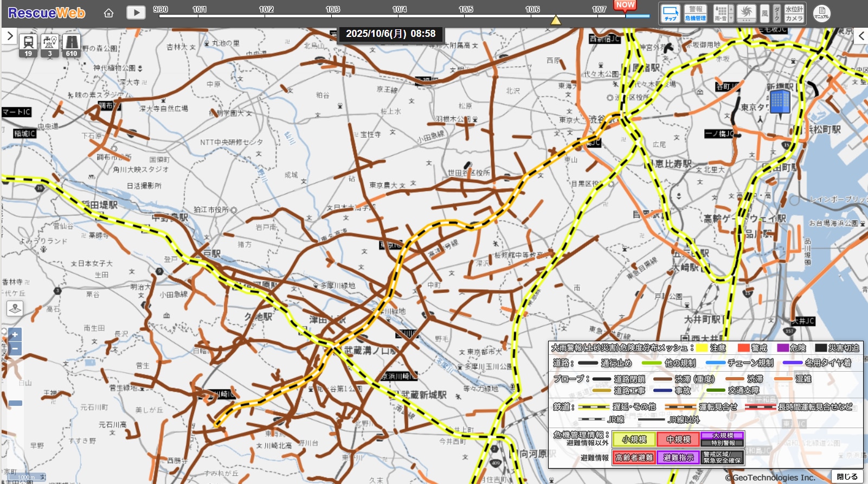Expand the left side panel arrow
Viewport: 868px width, 484px height.
coord(10,36)
